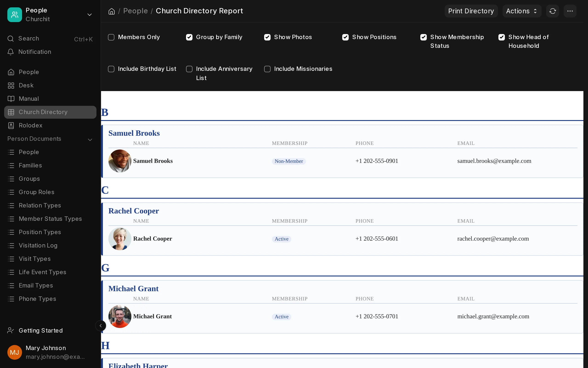Image resolution: width=588 pixels, height=368 pixels.
Task: Click the home breadcrumb icon
Action: pyautogui.click(x=112, y=11)
